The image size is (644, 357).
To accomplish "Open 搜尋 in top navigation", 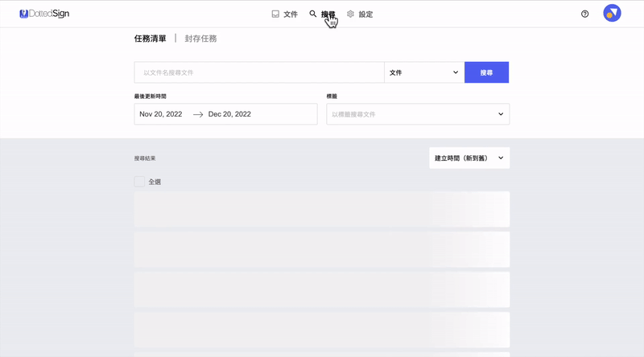I will pyautogui.click(x=328, y=14).
